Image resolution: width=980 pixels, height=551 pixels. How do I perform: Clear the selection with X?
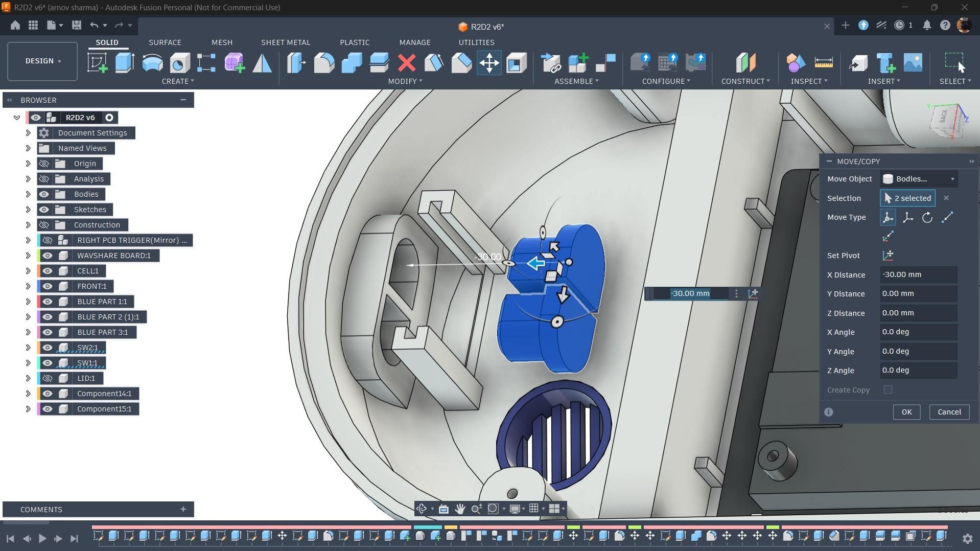(946, 198)
